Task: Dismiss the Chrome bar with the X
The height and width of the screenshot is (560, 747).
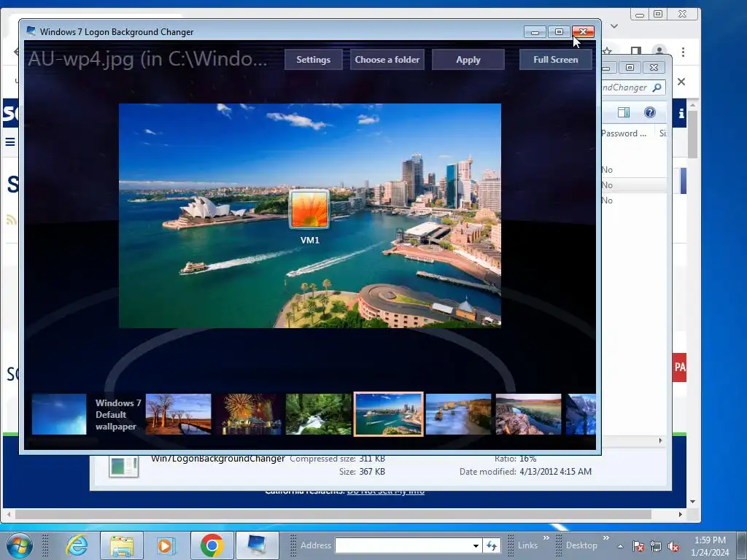Action: [681, 82]
